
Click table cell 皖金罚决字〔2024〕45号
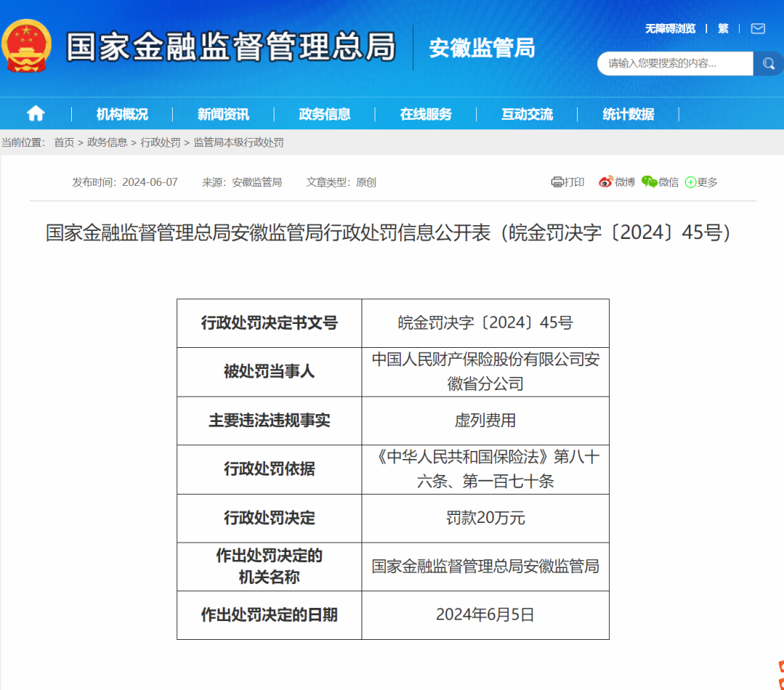click(485, 323)
